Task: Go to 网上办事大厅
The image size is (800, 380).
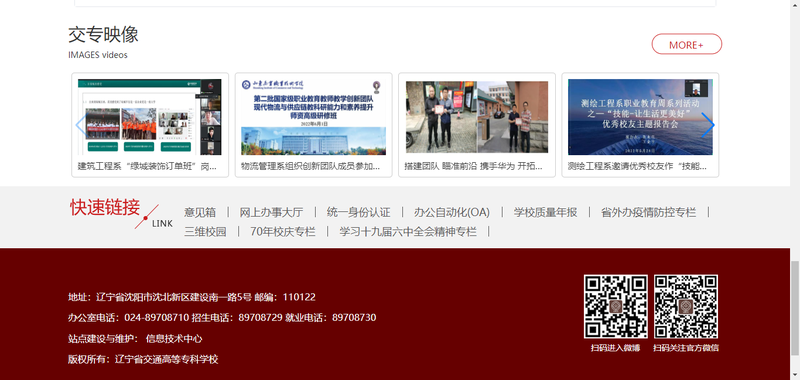Action: pyautogui.click(x=271, y=212)
